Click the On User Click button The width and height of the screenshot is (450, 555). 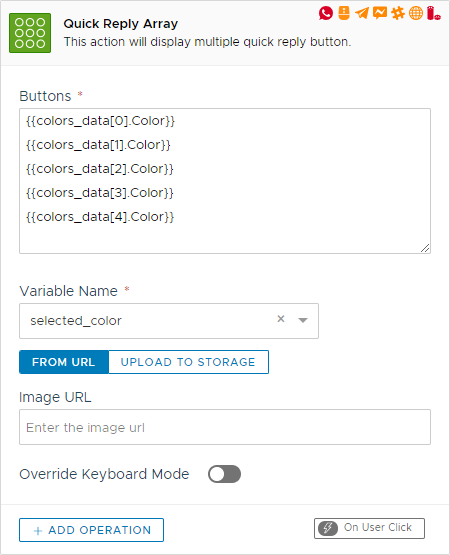click(369, 528)
